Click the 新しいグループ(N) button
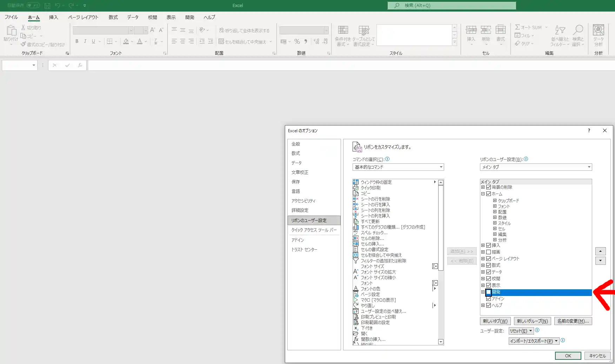Screen dimensions: 615x364 coord(532,321)
